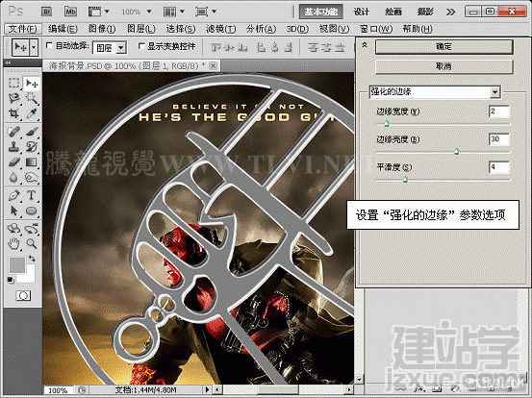Screen dimensions: 532x398
Task: Open the 滤镜(T) menu
Action: 220,29
